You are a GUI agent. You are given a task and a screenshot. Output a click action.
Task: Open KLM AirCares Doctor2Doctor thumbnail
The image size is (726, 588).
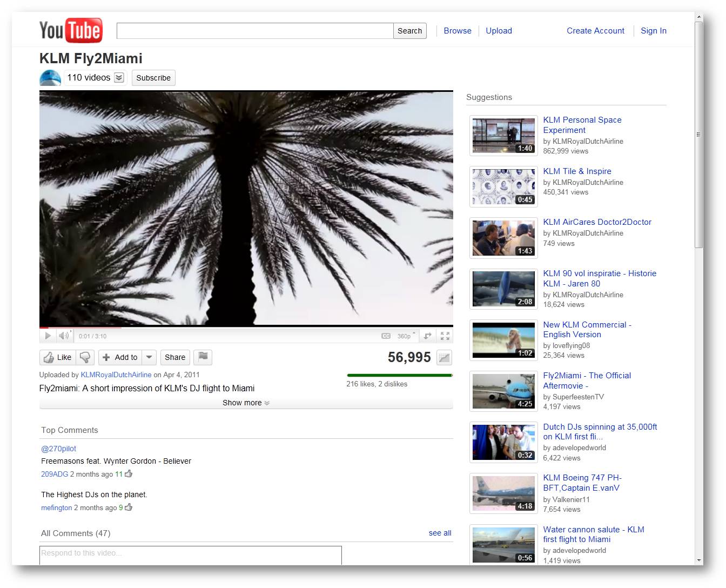point(503,238)
